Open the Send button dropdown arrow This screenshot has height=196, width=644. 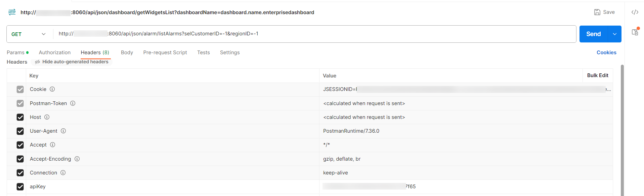click(615, 34)
